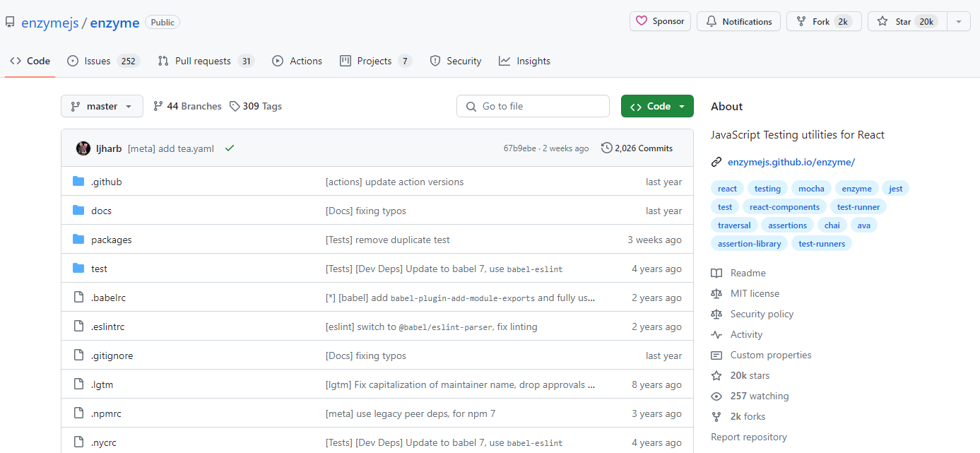Click the Go to file search box
980x453 pixels.
click(x=533, y=105)
